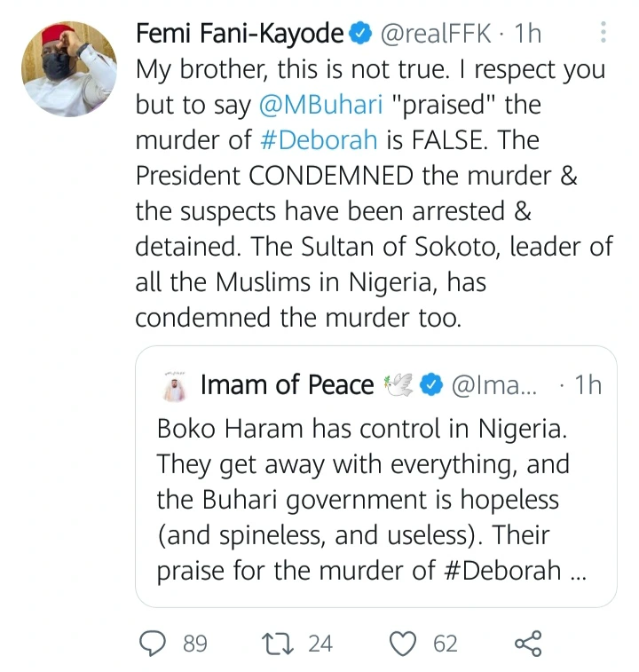Click the @MBuhari mention link
Screen dimensions: 639x672
click(x=320, y=104)
